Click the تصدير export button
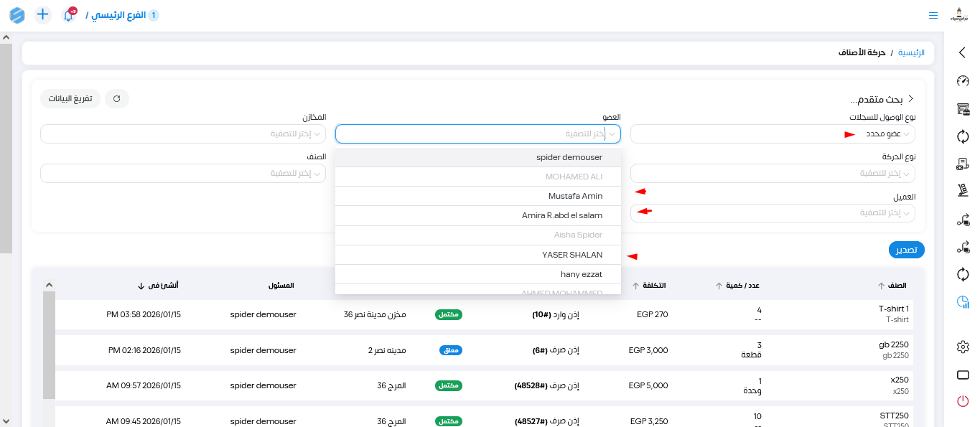Viewport: 980px width, 427px height. point(906,250)
